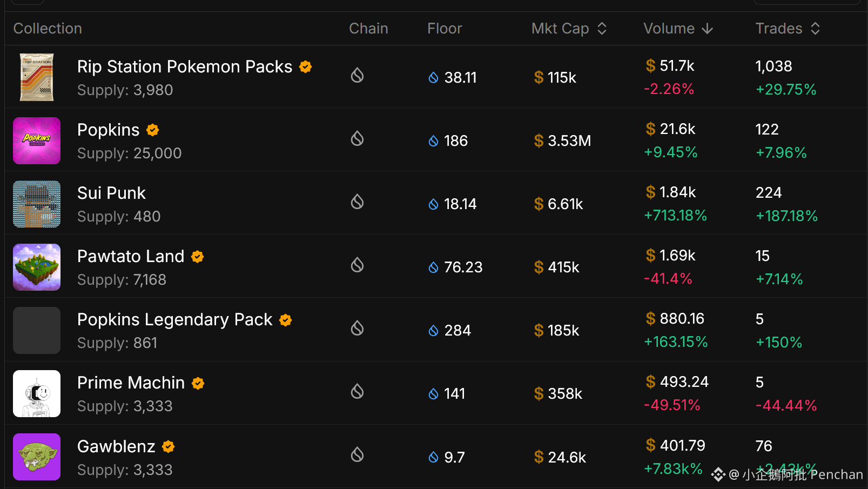Open Rip Station Pokemon Packs collection thumbnail
This screenshot has height=489, width=868.
click(x=37, y=77)
